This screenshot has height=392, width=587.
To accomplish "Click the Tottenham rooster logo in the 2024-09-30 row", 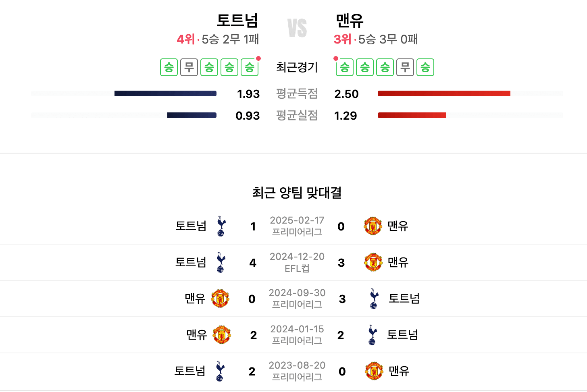I will pyautogui.click(x=373, y=298).
